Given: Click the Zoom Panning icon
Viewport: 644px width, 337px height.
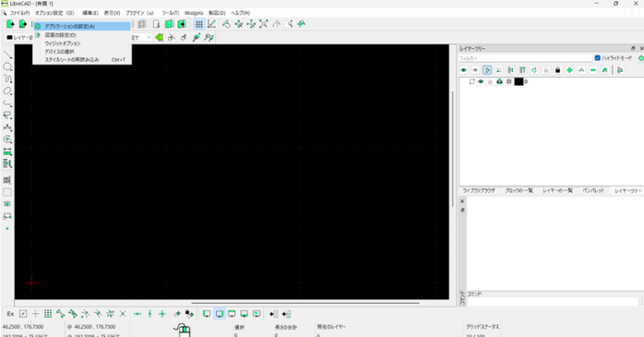Looking at the screenshot, I should pos(302,24).
